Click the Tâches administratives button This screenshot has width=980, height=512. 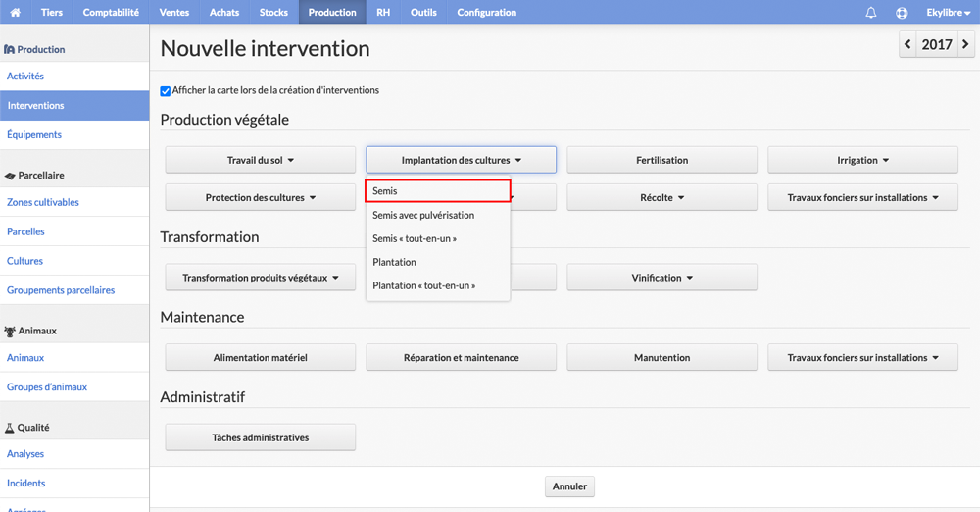260,437
